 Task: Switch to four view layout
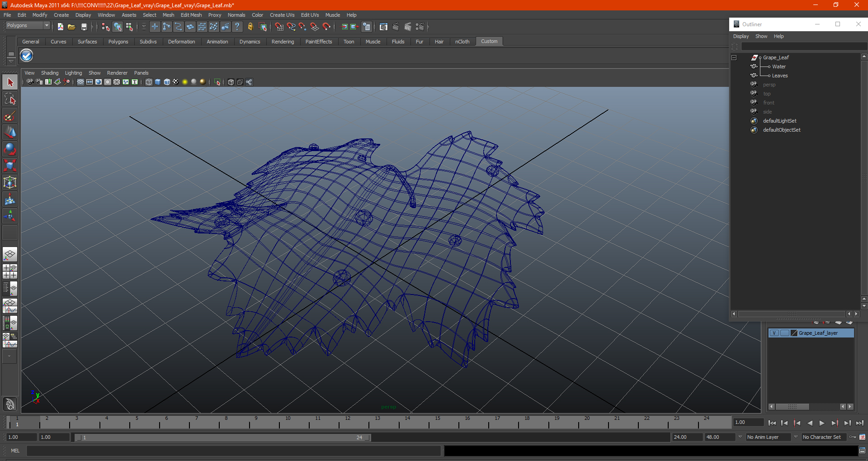[10, 271]
